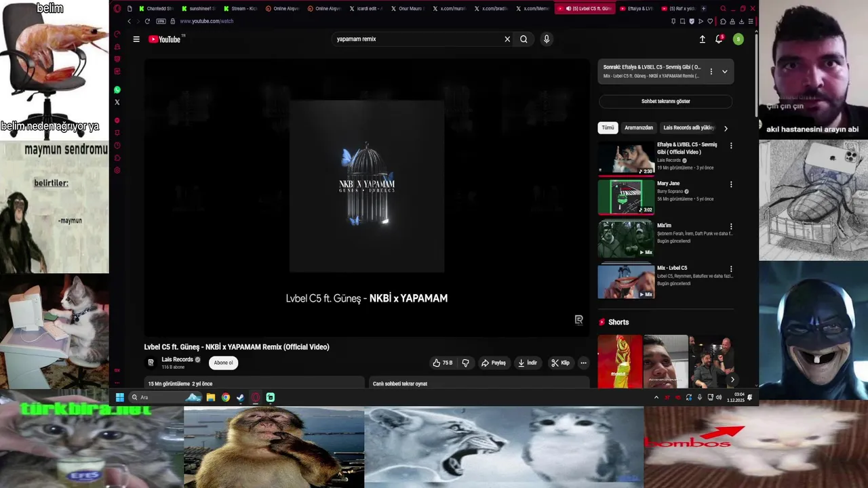Show hidden system tray icons chevron

[656, 397]
